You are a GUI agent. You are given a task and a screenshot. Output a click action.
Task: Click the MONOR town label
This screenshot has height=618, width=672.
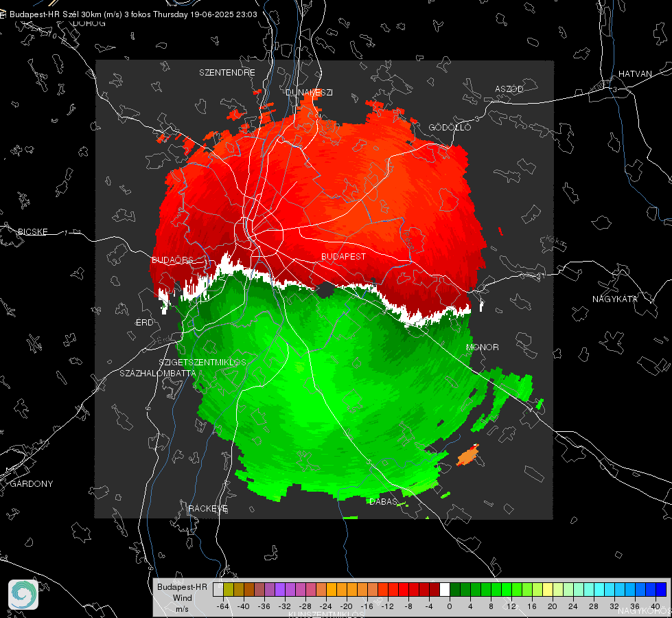point(482,347)
